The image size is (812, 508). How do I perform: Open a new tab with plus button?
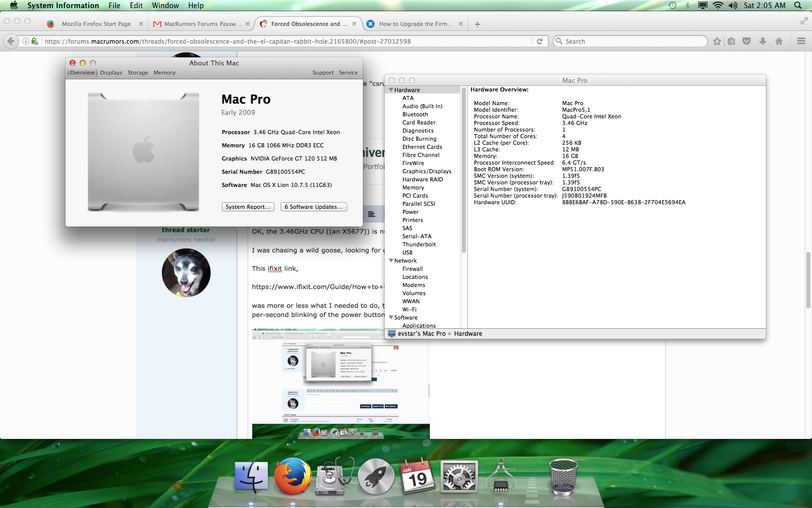pyautogui.click(x=477, y=24)
